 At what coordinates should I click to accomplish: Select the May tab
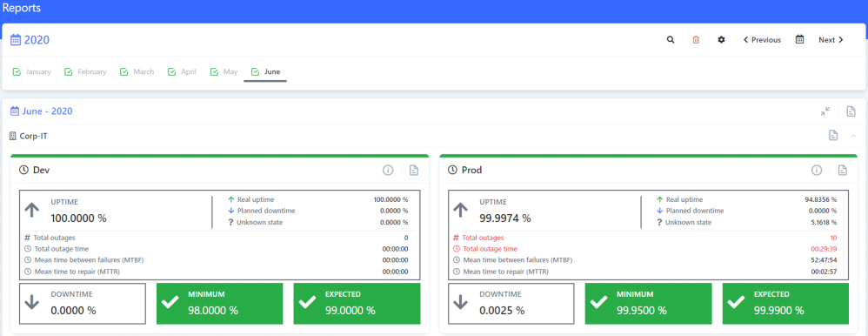pos(224,71)
